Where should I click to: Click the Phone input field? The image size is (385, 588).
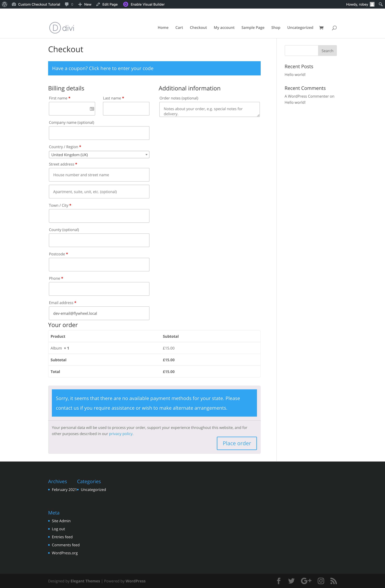tap(99, 289)
